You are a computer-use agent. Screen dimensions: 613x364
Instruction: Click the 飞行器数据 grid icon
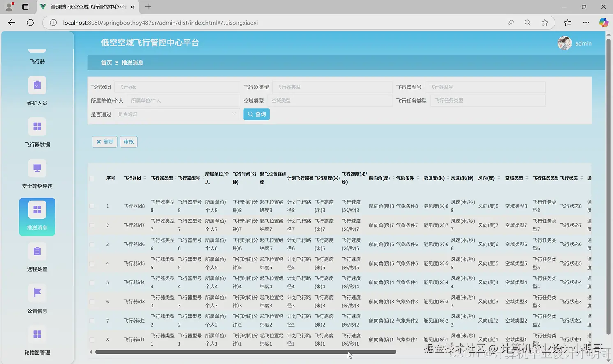point(37,126)
